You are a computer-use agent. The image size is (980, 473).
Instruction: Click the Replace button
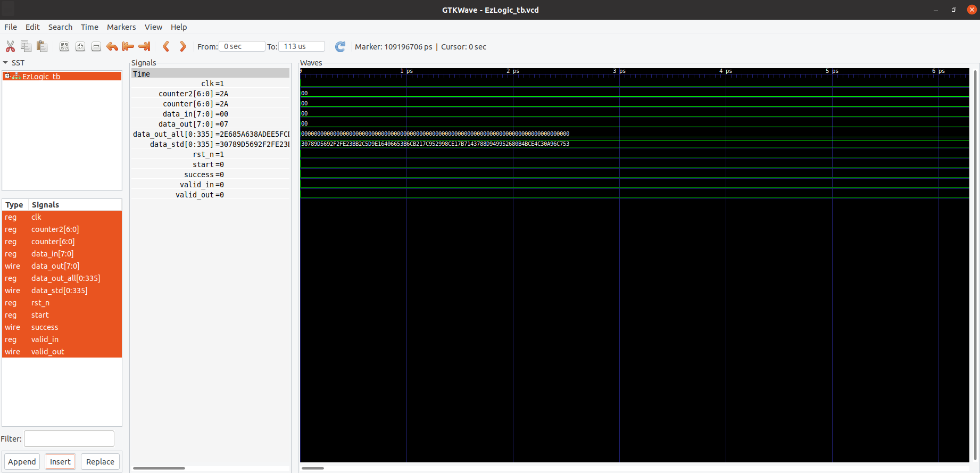pyautogui.click(x=100, y=462)
